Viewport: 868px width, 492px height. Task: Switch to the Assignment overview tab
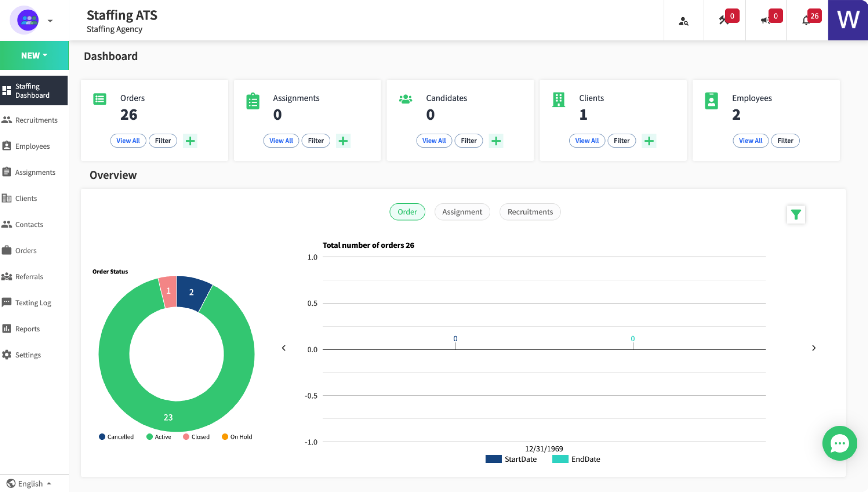tap(462, 212)
